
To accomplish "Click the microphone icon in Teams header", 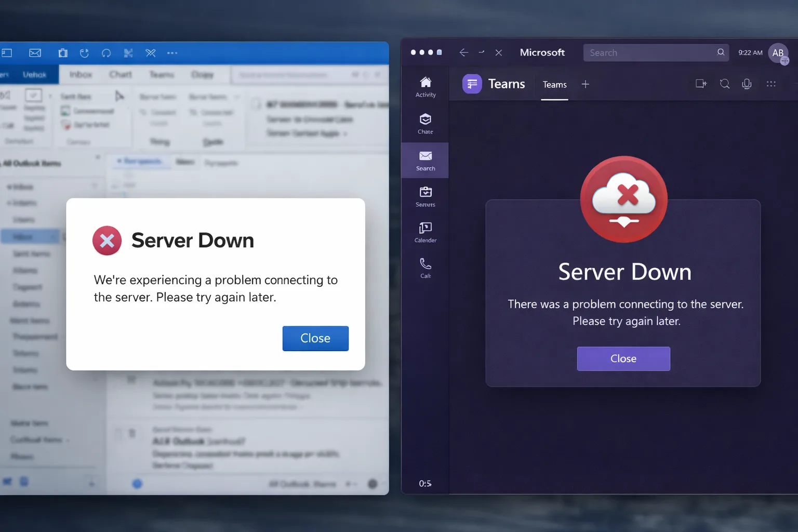I will pyautogui.click(x=747, y=84).
